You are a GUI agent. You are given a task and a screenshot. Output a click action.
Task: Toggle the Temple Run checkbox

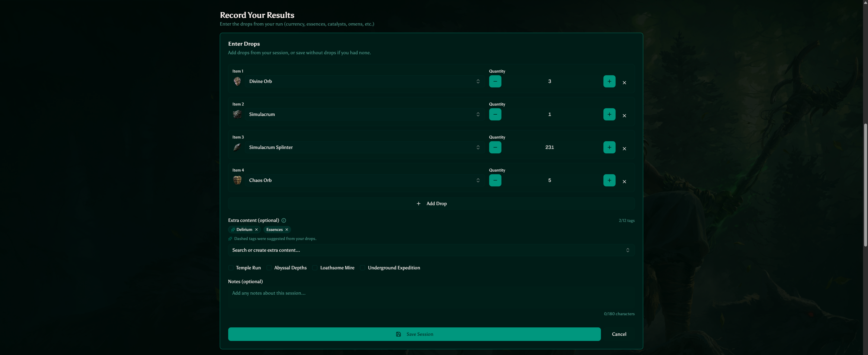(x=231, y=268)
